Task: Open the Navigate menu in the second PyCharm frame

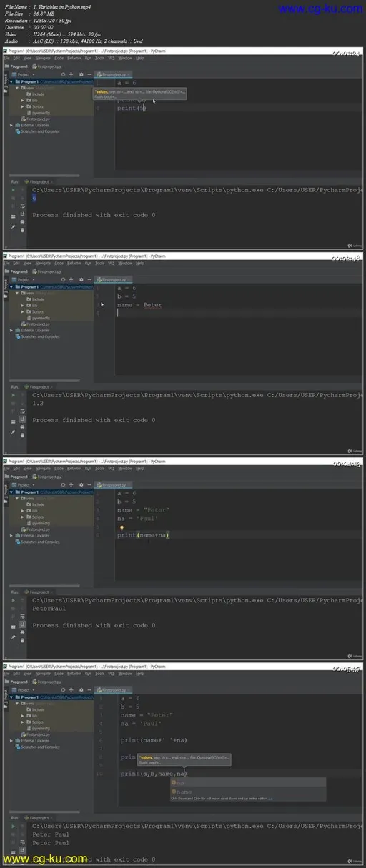Action: 44,263
